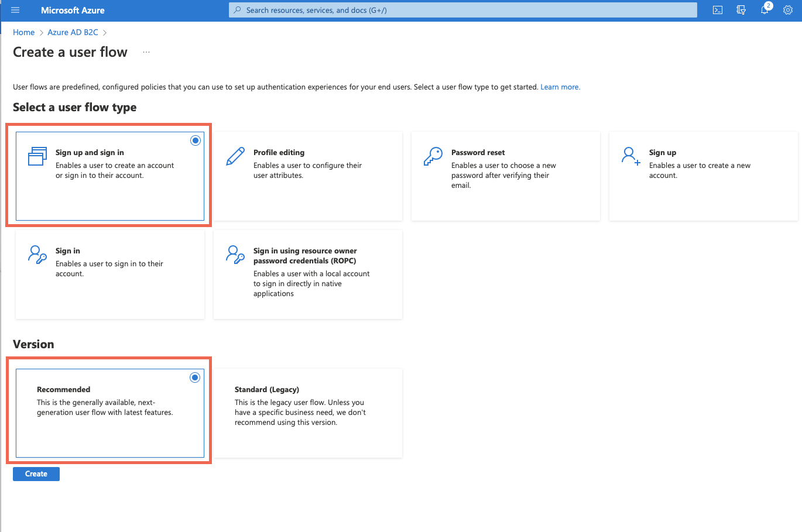Open the ellipsis menu beside the page title

pyautogui.click(x=146, y=53)
